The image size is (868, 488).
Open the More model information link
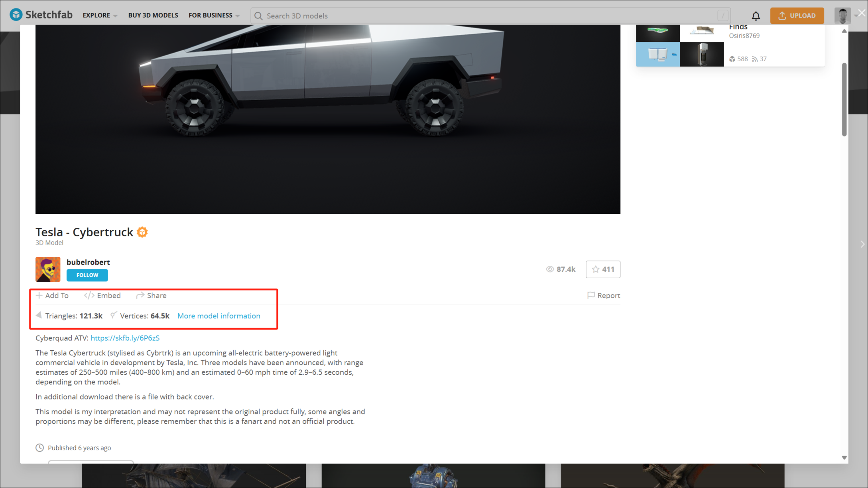pyautogui.click(x=218, y=316)
